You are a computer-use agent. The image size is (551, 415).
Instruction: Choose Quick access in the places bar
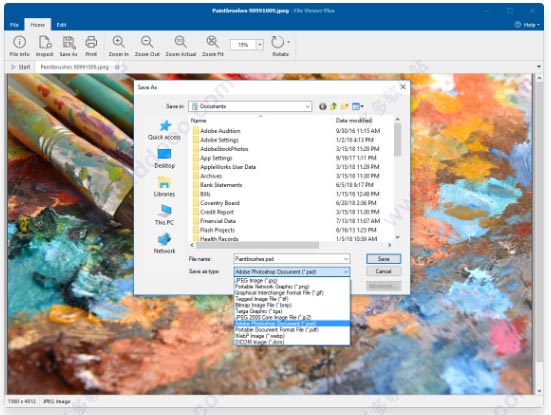pyautogui.click(x=164, y=130)
